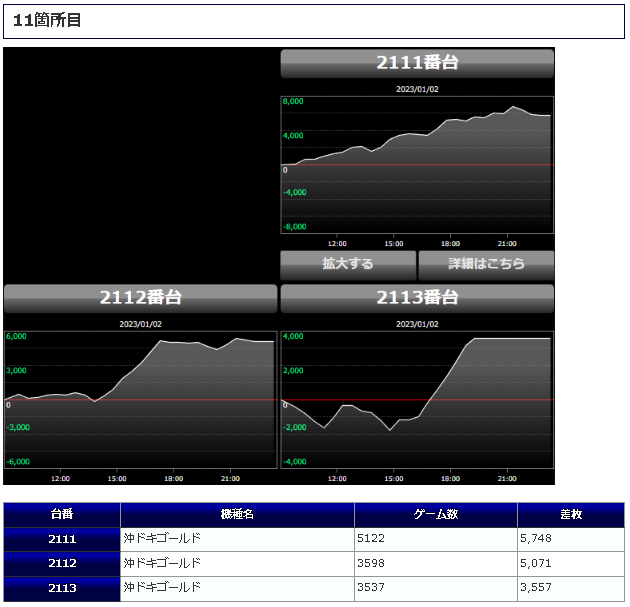The height and width of the screenshot is (607, 630).
Task: Click the 12:00 time label under 2112 graph
Action: click(x=60, y=478)
